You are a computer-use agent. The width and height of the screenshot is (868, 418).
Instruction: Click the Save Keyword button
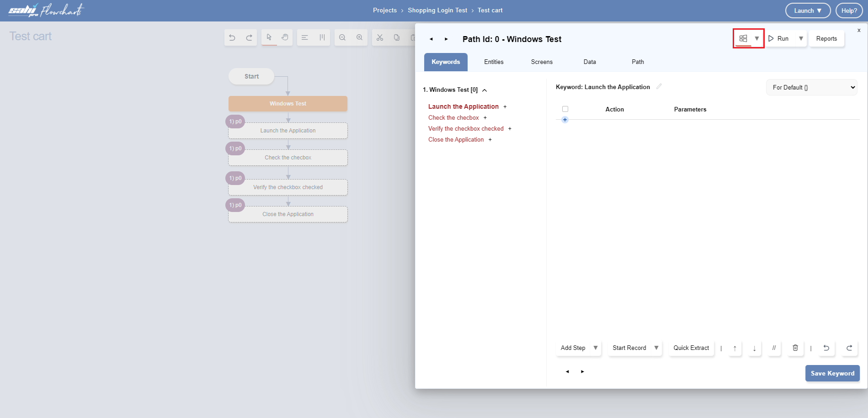pyautogui.click(x=832, y=373)
